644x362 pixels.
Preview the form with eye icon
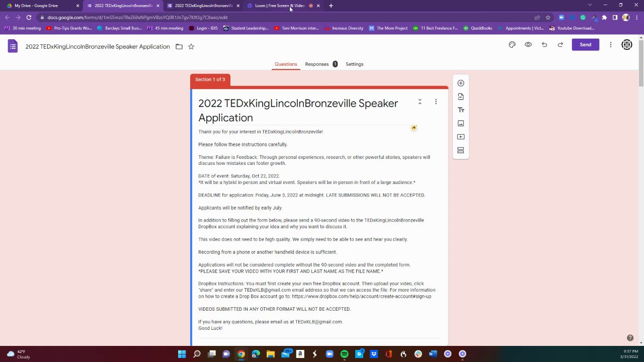(528, 45)
